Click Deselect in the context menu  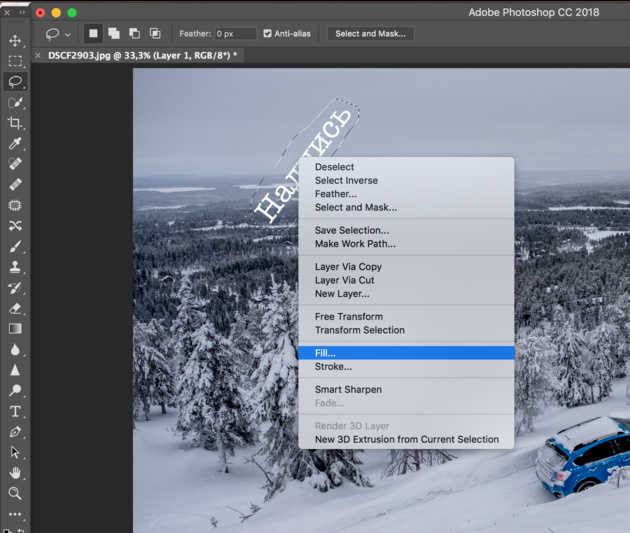334,167
